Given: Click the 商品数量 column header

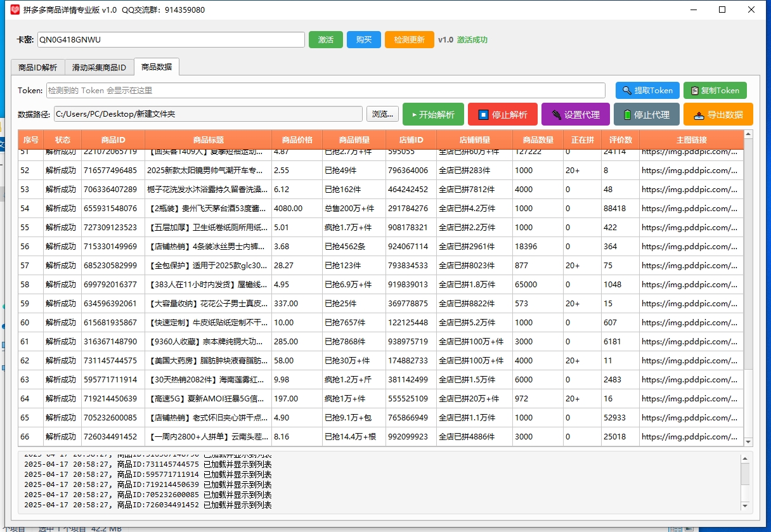Looking at the screenshot, I should tap(538, 139).
